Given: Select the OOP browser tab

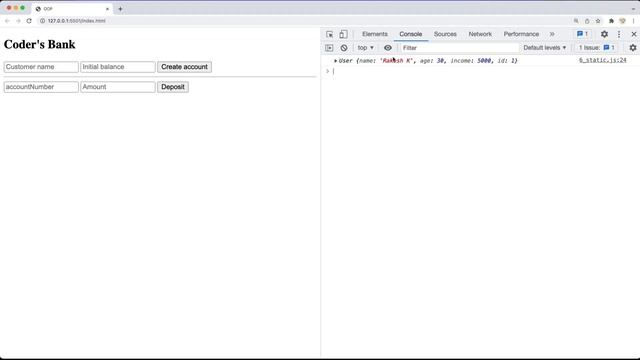Looking at the screenshot, I should click(x=72, y=9).
